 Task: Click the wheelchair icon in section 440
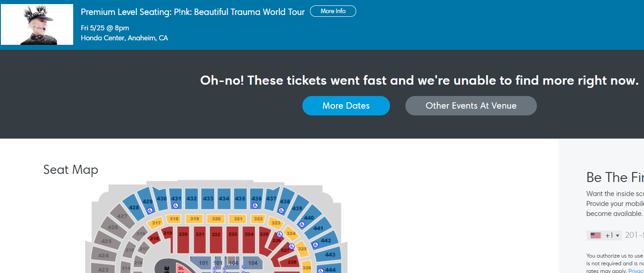tap(302, 224)
